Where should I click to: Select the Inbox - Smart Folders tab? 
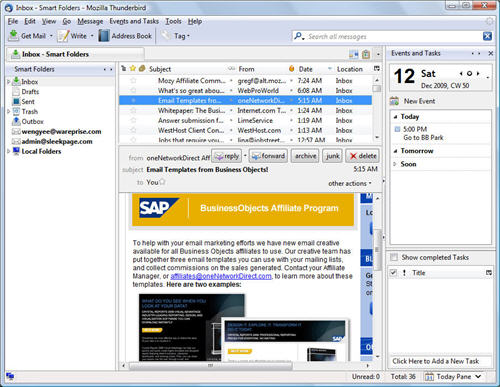tap(75, 54)
